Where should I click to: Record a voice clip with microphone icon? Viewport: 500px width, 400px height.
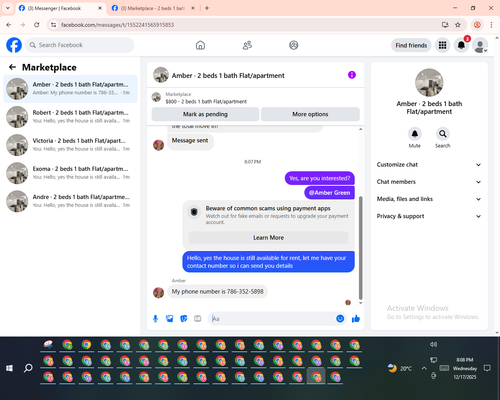point(155,319)
